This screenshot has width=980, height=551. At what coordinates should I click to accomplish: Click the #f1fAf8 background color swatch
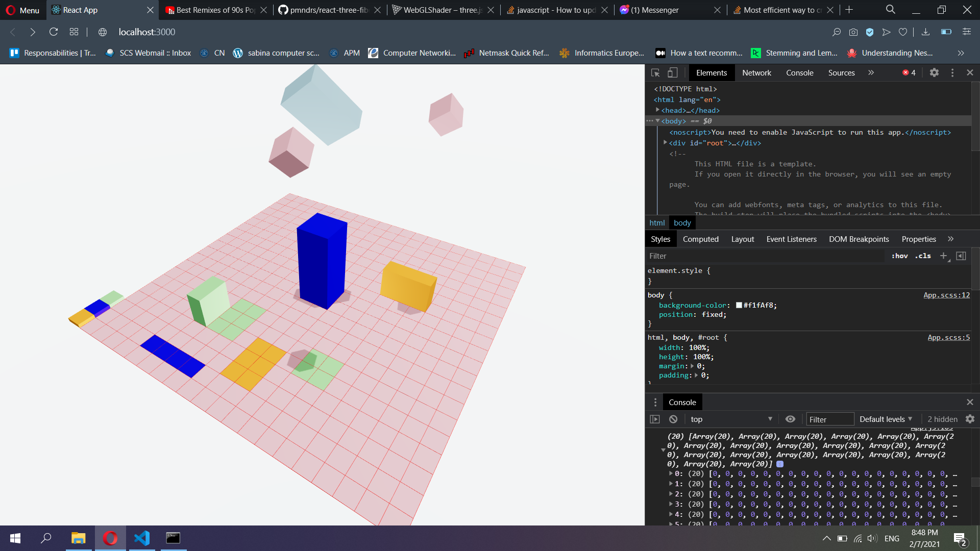click(739, 306)
